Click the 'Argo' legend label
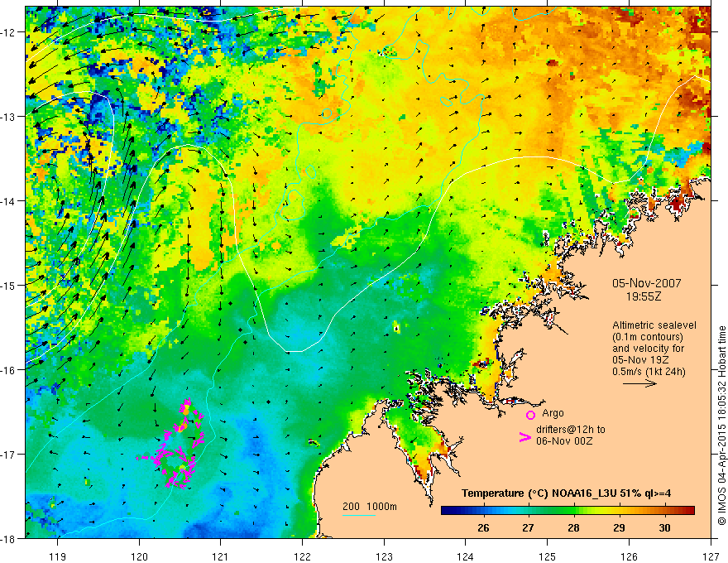The width and height of the screenshot is (728, 563). (x=553, y=413)
